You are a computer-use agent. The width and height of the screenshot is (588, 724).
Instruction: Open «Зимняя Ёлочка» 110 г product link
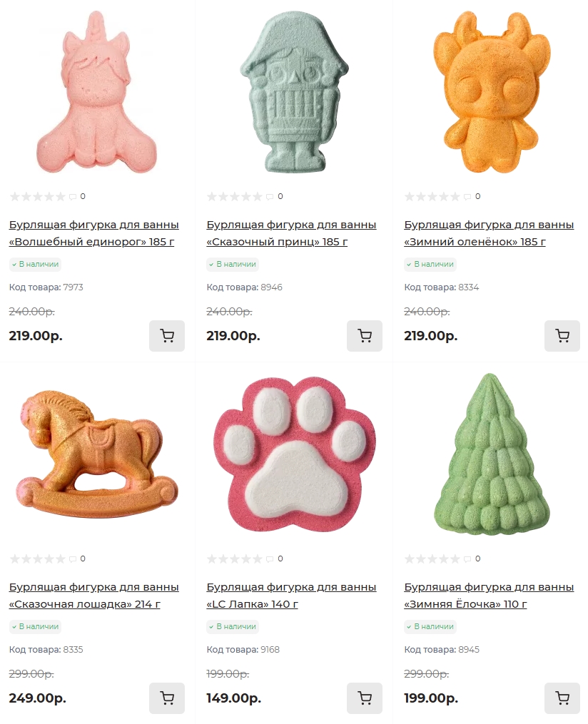[x=489, y=596]
